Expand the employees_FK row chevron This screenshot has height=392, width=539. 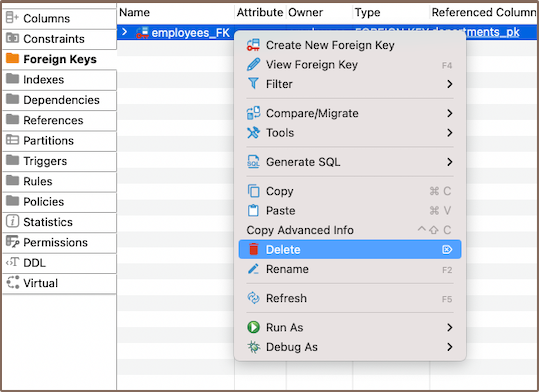pos(125,32)
